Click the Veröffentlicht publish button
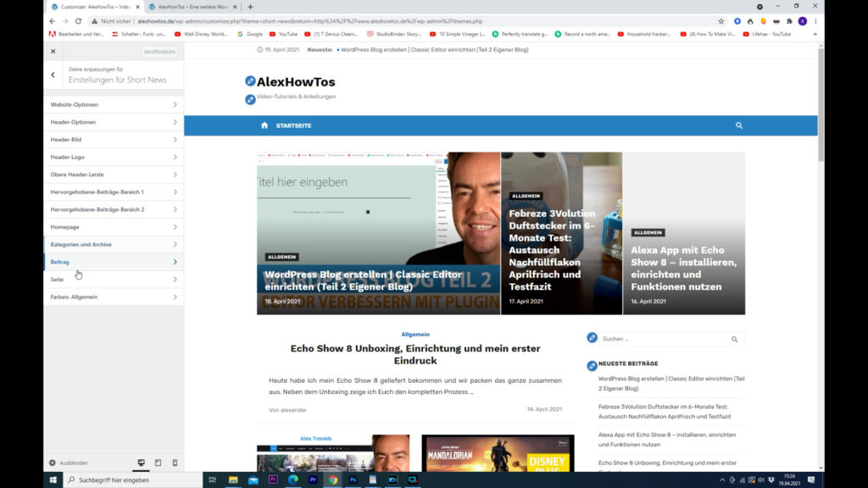 159,52
